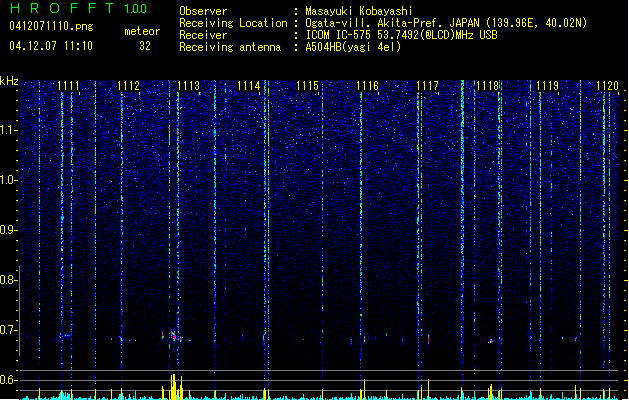Image resolution: width=629 pixels, height=400 pixels.
Task: Click the HROFFT program title text
Action: click(62, 8)
